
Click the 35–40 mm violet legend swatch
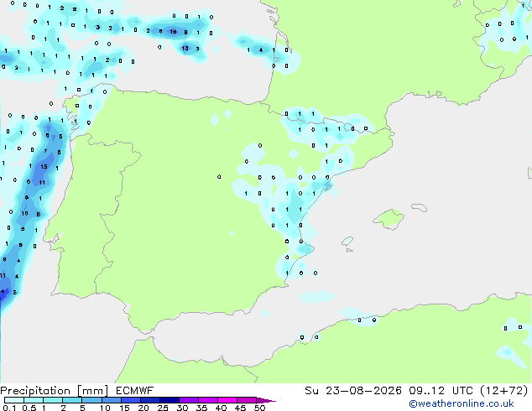pos(207,400)
